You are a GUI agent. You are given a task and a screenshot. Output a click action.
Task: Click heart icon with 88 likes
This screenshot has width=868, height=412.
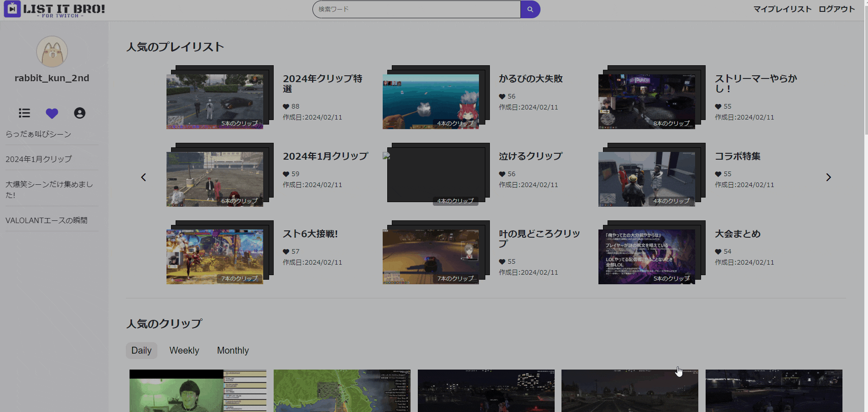tap(286, 107)
